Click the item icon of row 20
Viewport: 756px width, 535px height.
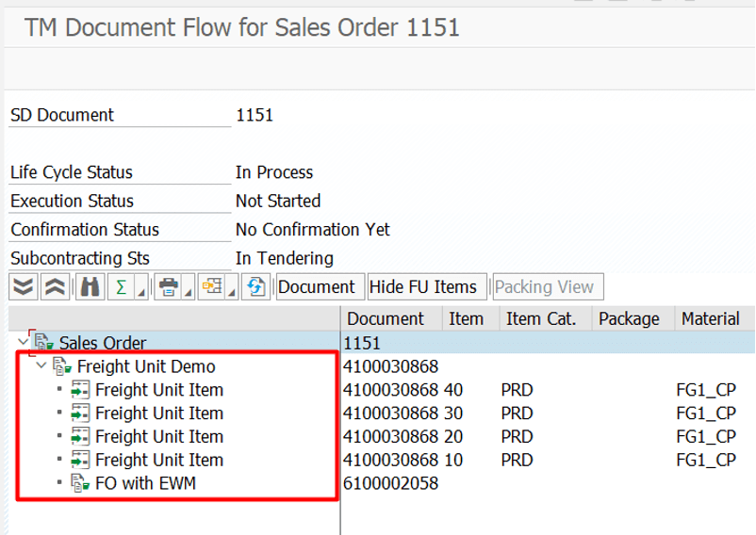[x=80, y=436]
